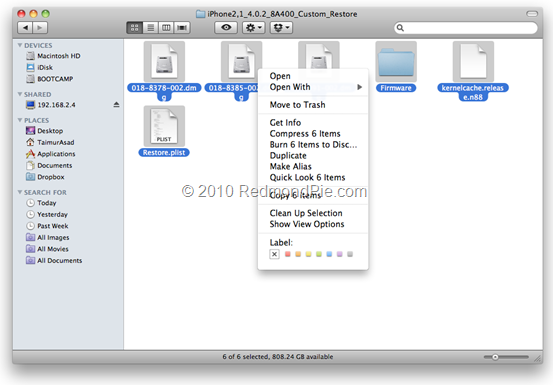Image resolution: width=553 pixels, height=385 pixels.
Task: Choose Clean Up Selection
Action: pyautogui.click(x=313, y=213)
